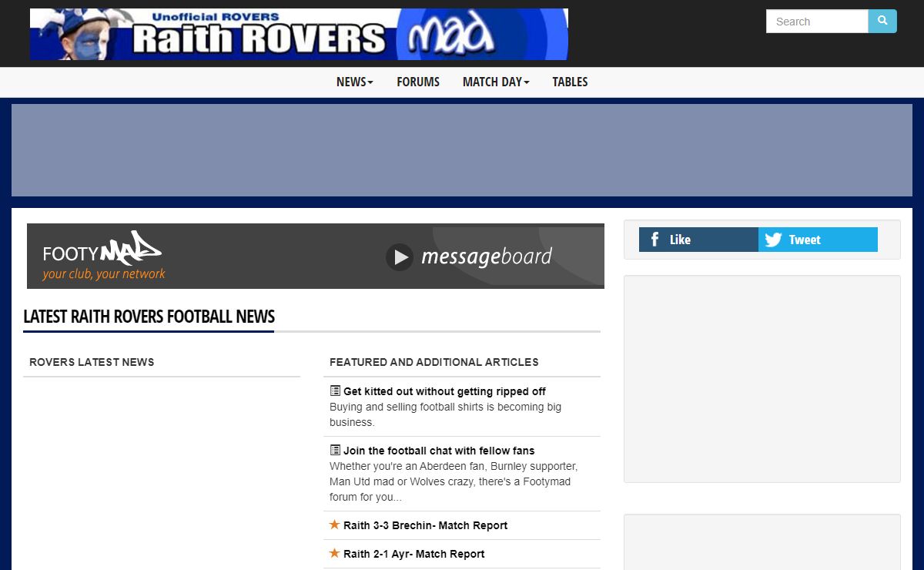Click the star icon beside Raith 2-1 Ayr
924x570 pixels.
(x=335, y=553)
